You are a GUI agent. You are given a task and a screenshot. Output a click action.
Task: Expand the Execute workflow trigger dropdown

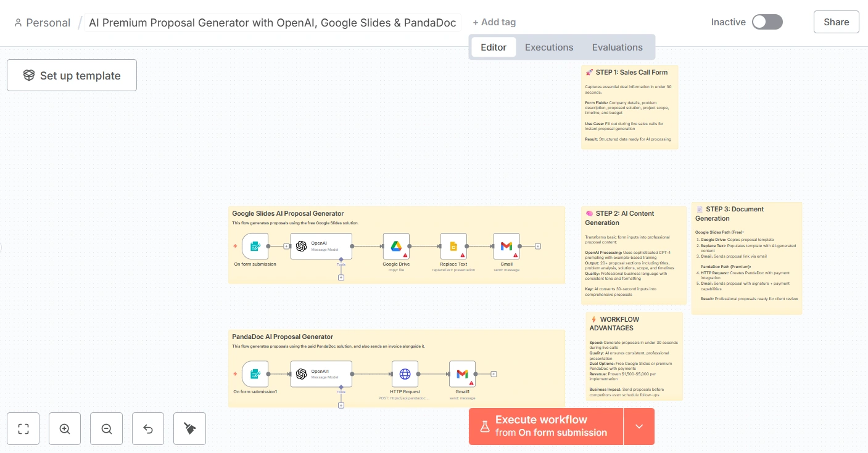[x=639, y=426]
